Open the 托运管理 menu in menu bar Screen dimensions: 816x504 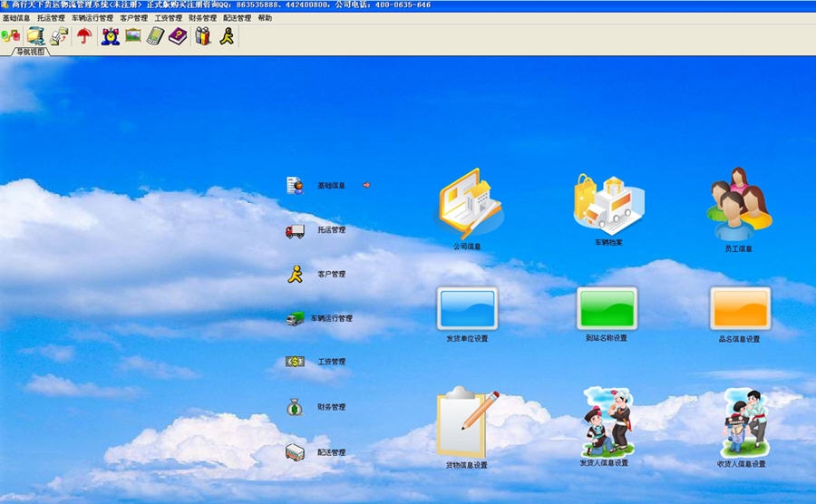pos(51,18)
